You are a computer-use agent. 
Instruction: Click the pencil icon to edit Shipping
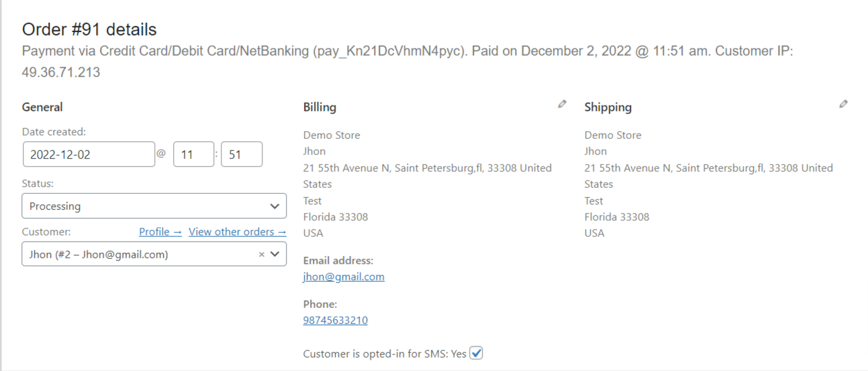click(843, 104)
